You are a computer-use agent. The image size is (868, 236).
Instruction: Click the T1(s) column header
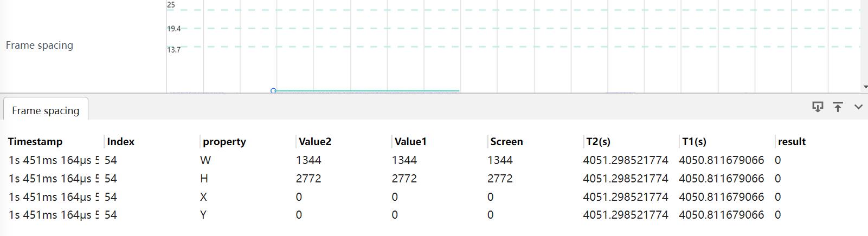coord(694,142)
